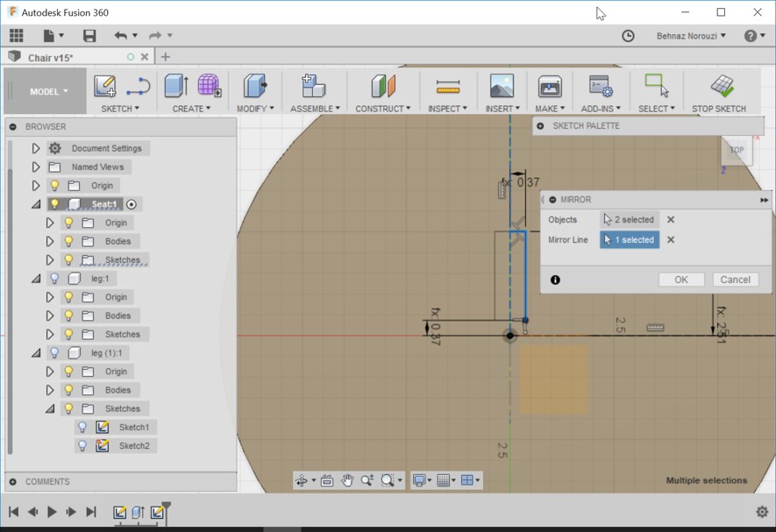Clear the Objects selection X
Image resolution: width=776 pixels, height=532 pixels.
[x=671, y=220]
